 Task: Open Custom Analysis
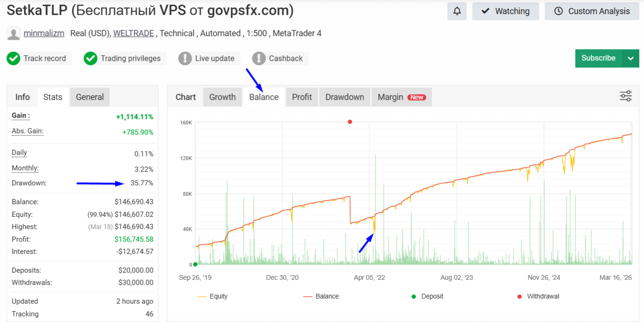[x=592, y=11]
